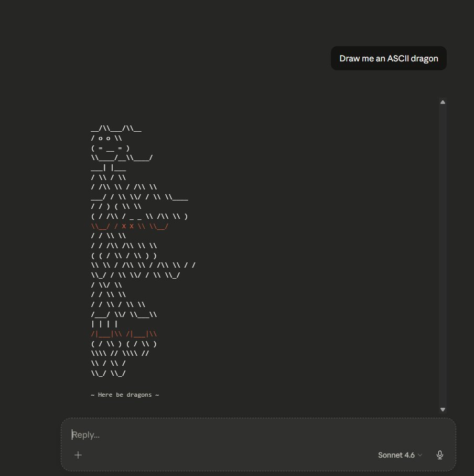This screenshot has height=476, width=474.
Task: Click the ASCII line '( ( / \\ / \\ ) )'
Action: pyautogui.click(x=124, y=256)
